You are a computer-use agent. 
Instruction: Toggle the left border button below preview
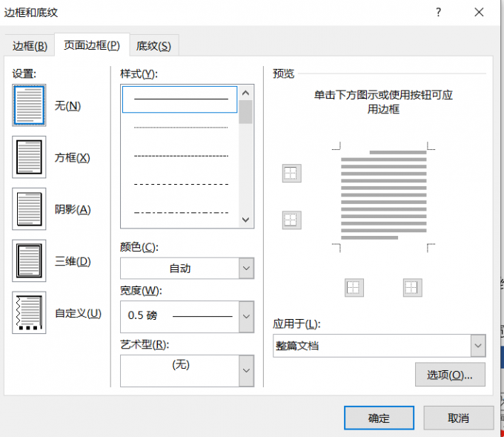click(x=354, y=288)
